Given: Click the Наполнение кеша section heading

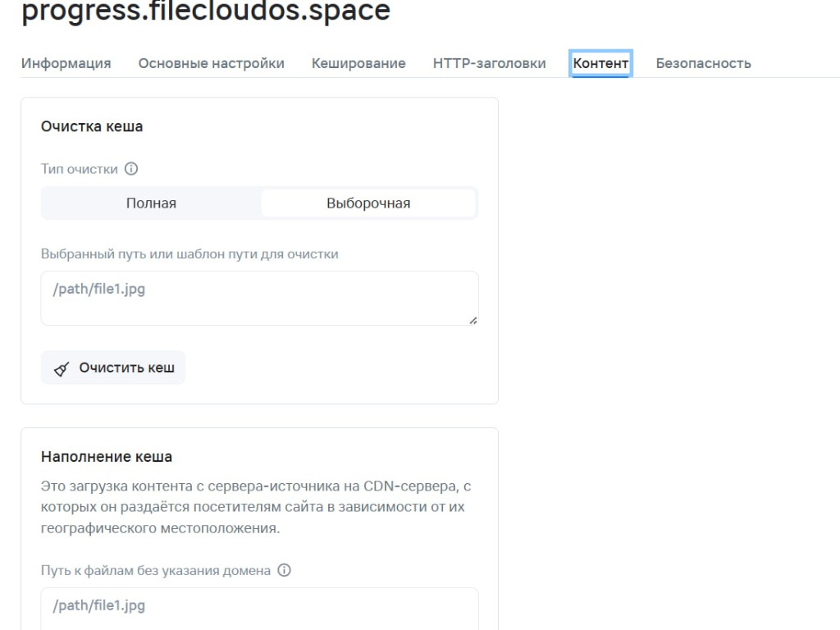Looking at the screenshot, I should 106,456.
